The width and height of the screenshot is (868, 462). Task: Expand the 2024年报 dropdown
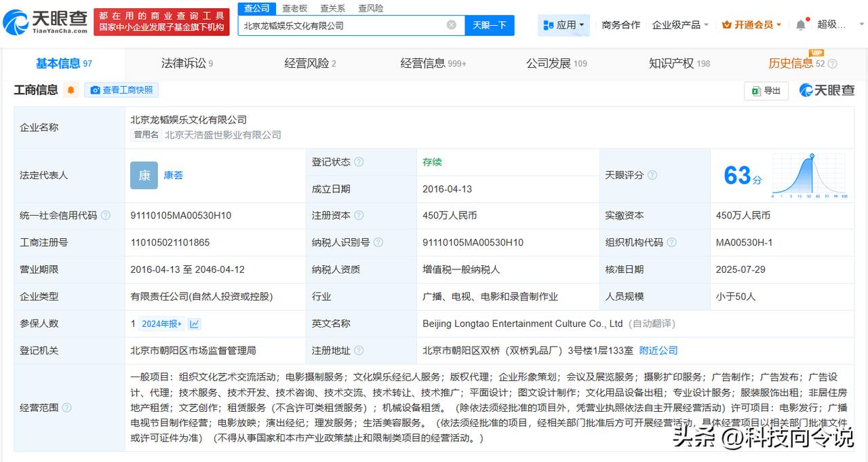161,324
